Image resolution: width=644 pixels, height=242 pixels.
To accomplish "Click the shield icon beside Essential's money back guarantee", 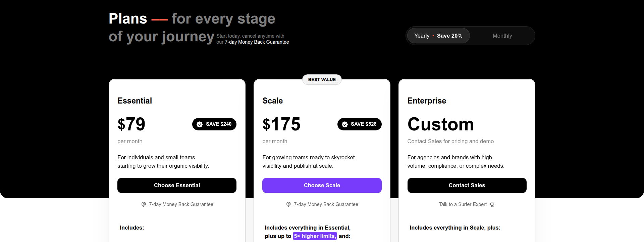I will [x=143, y=204].
